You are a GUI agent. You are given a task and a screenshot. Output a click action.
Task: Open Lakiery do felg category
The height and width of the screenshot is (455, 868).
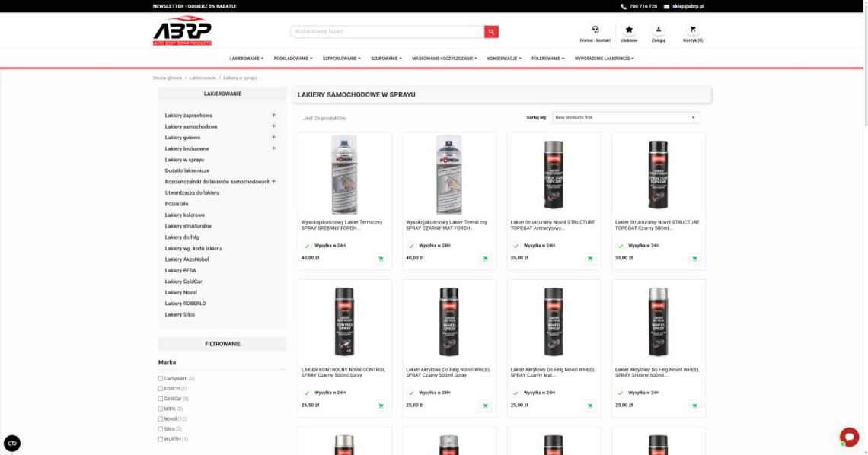pyautogui.click(x=182, y=237)
